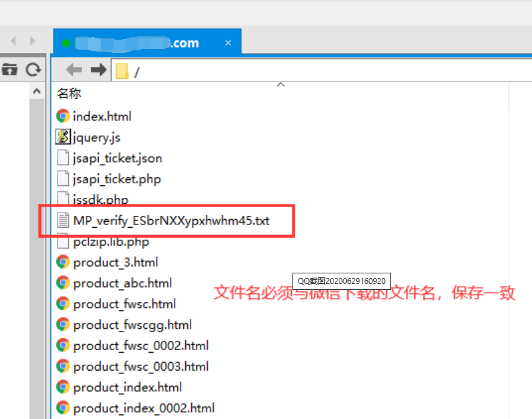
Task: Select file product_fwsc_0003.html
Action: click(141, 367)
